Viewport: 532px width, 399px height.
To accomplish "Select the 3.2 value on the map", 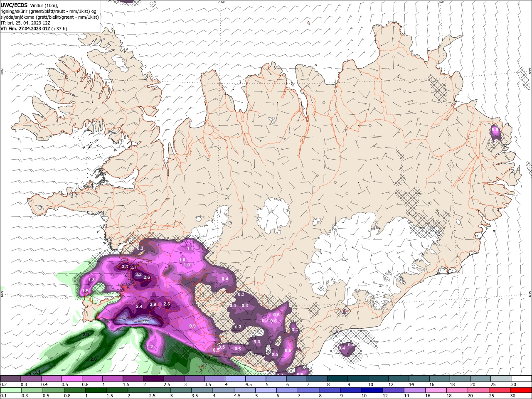I will click(138, 274).
